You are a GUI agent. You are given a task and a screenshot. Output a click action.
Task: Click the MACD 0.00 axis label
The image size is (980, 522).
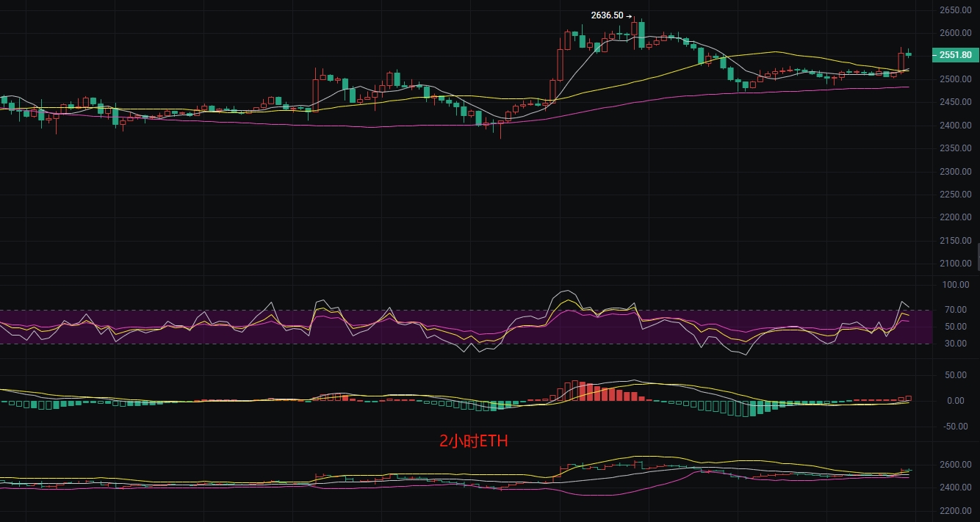tap(955, 401)
